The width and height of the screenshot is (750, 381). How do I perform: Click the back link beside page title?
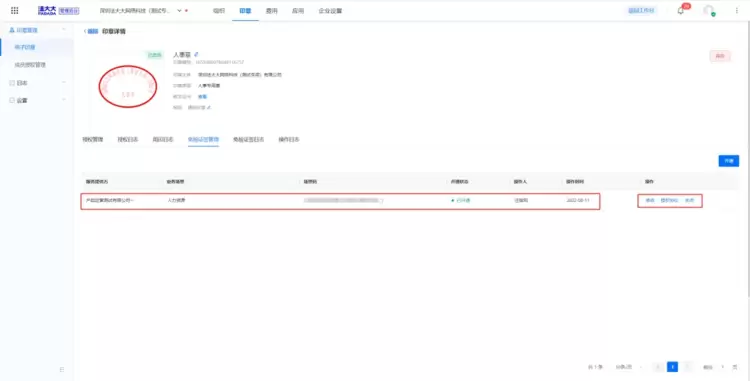point(91,32)
